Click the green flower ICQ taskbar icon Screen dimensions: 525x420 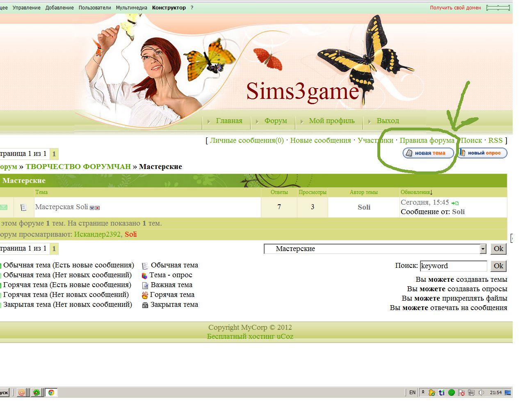[x=37, y=393]
